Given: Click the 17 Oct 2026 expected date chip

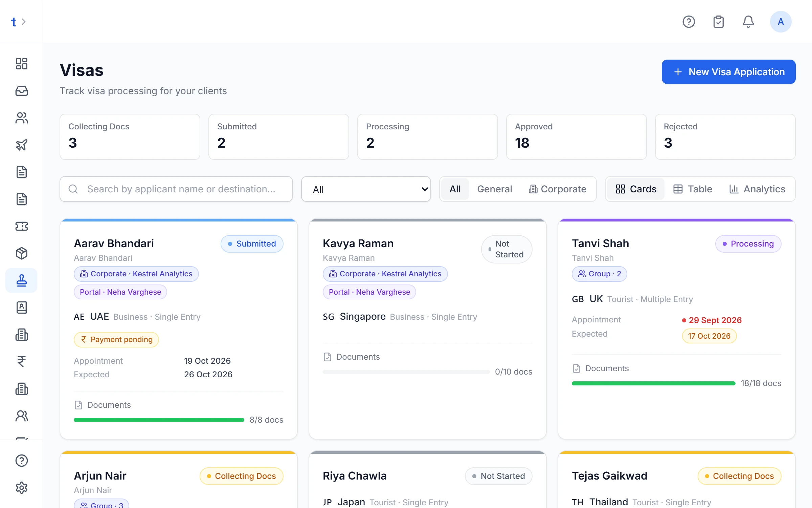Looking at the screenshot, I should click(709, 336).
